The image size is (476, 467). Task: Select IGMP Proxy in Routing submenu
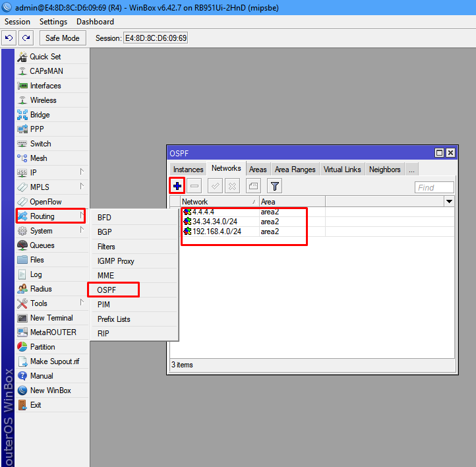[134, 261]
